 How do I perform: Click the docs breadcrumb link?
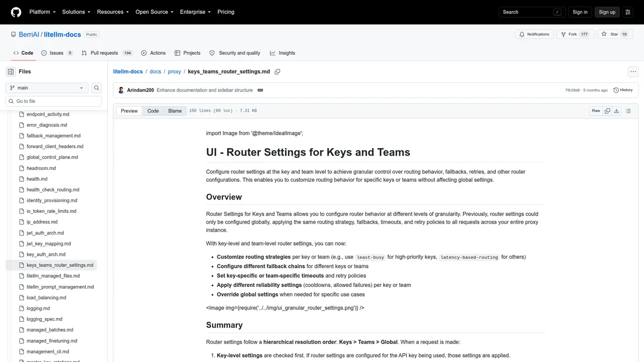coord(155,71)
